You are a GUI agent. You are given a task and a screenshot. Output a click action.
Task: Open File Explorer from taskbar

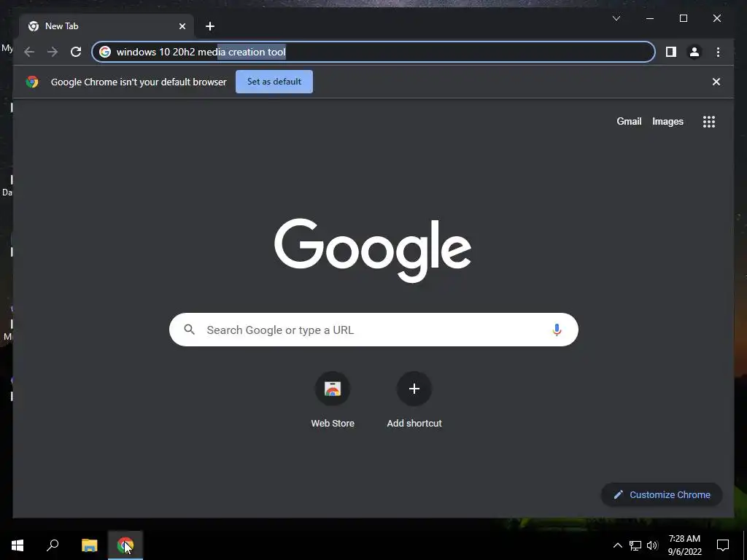89,545
